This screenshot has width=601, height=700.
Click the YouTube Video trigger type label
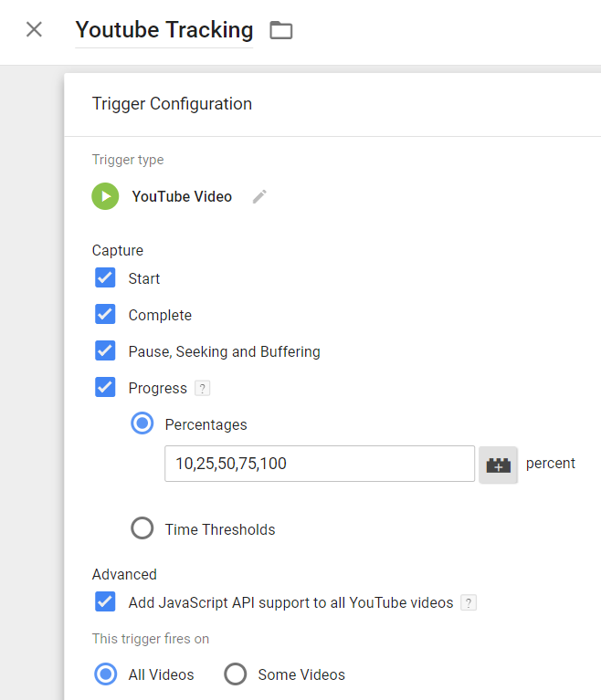tap(182, 196)
